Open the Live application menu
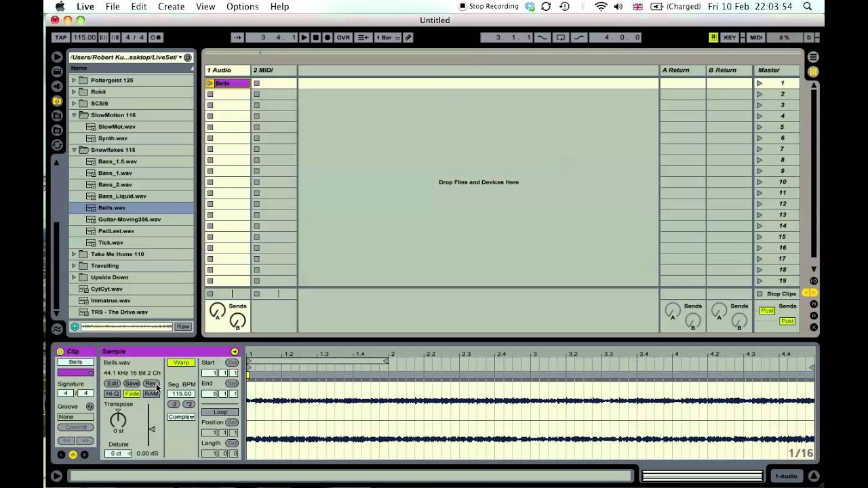The width and height of the screenshot is (868, 488). click(85, 6)
